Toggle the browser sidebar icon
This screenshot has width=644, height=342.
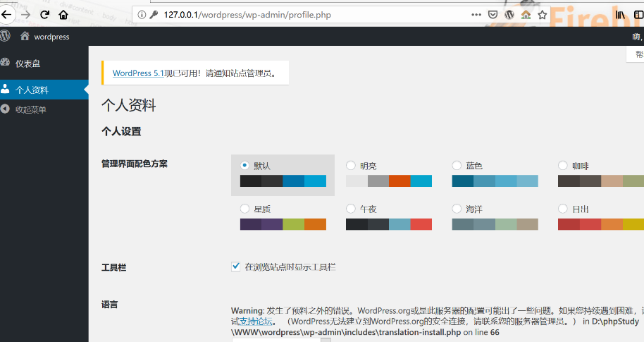point(638,15)
